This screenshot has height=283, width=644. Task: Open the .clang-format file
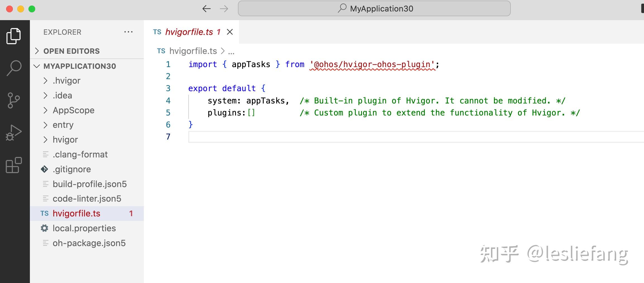[x=87, y=154]
